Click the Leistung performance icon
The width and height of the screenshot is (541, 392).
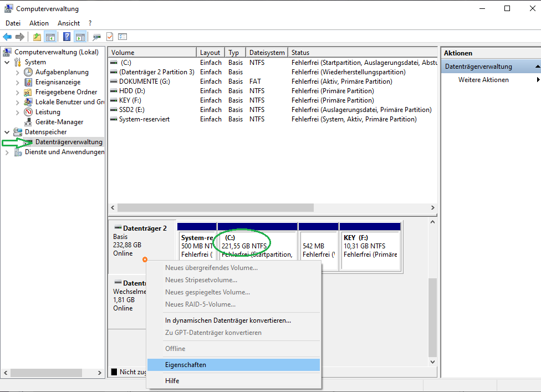28,112
